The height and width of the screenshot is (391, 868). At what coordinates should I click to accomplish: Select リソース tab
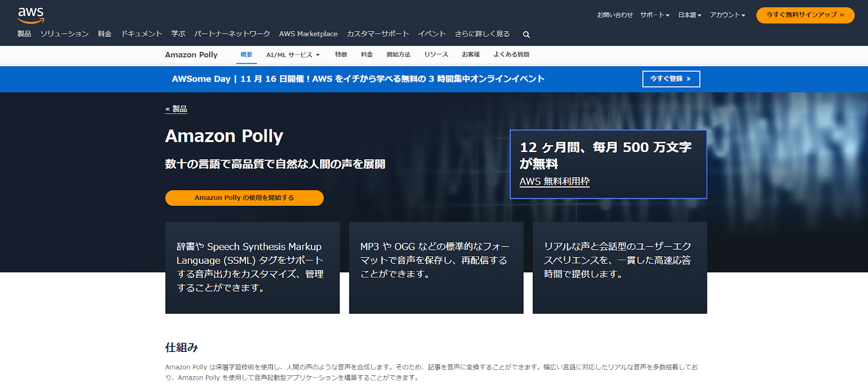point(436,55)
